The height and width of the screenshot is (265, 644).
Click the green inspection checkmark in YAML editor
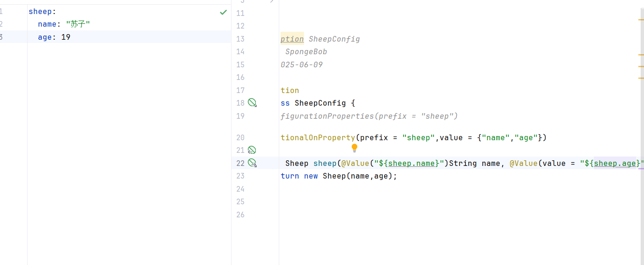click(x=224, y=12)
